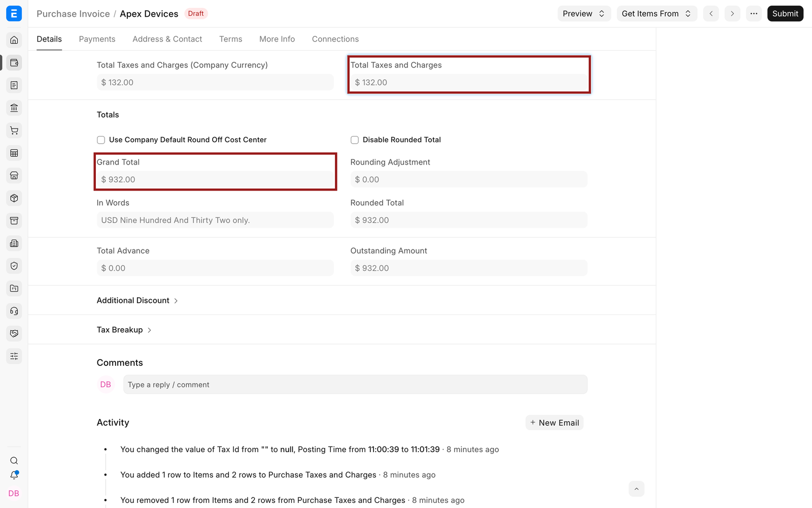This screenshot has height=508, width=812.
Task: Open the DB user avatar in sidebar
Action: pyautogui.click(x=14, y=493)
